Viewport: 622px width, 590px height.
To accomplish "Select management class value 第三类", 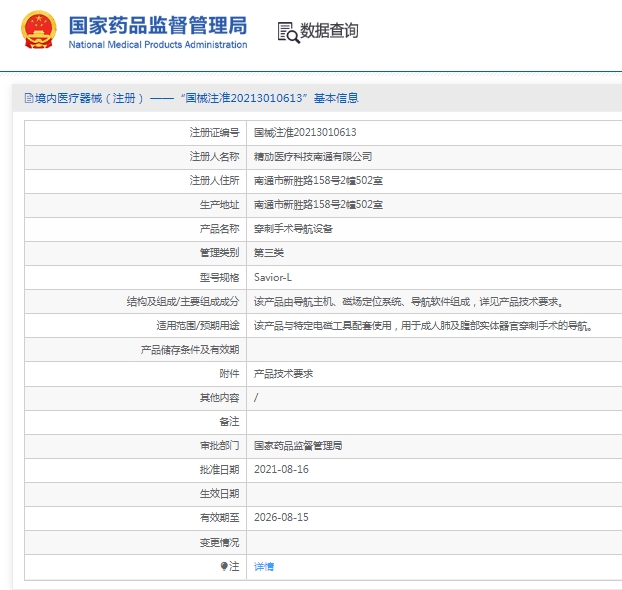I will tap(269, 253).
